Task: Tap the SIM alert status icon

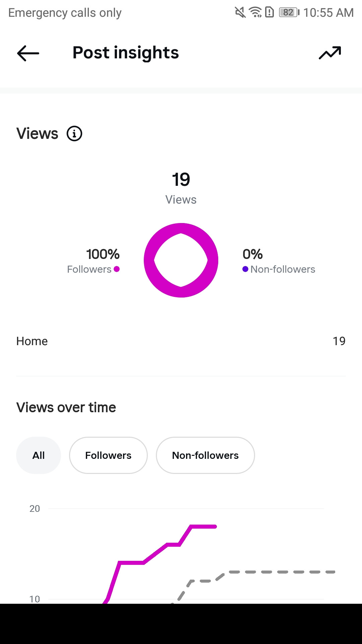Action: coord(269,13)
